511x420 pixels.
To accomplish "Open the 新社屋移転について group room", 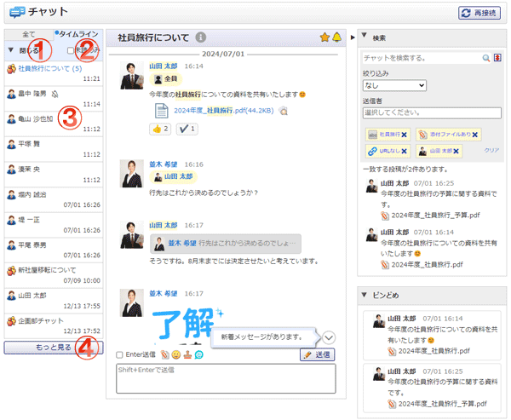I will (x=54, y=275).
